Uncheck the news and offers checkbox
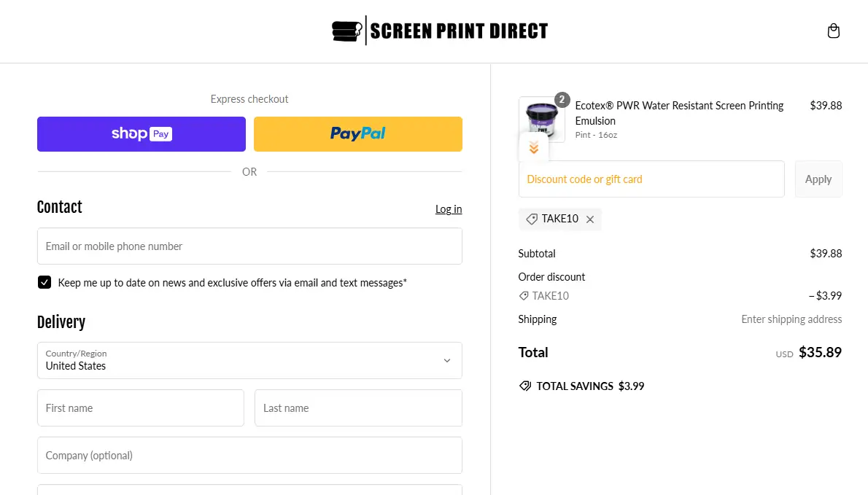 [x=44, y=282]
